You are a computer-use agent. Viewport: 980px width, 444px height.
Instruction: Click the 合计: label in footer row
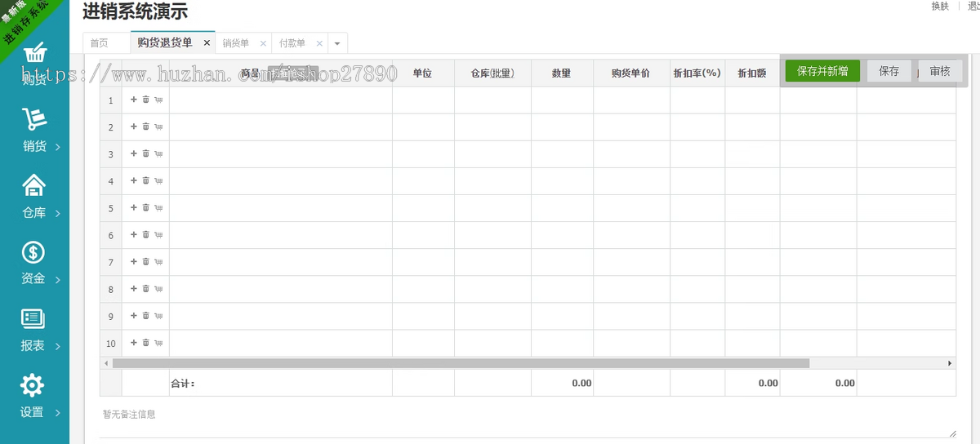[x=183, y=383]
